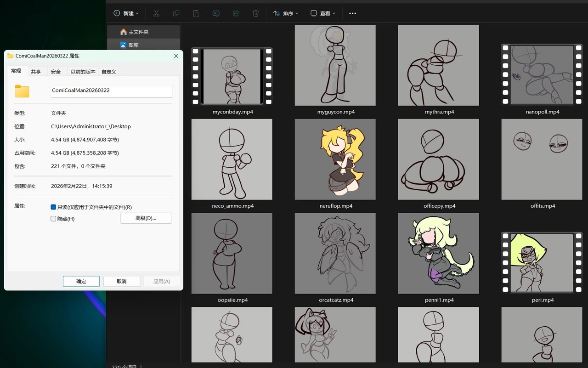Viewport: 588px width, 368px height.
Task: Click the myguycon.mp4 file name
Action: (x=336, y=112)
